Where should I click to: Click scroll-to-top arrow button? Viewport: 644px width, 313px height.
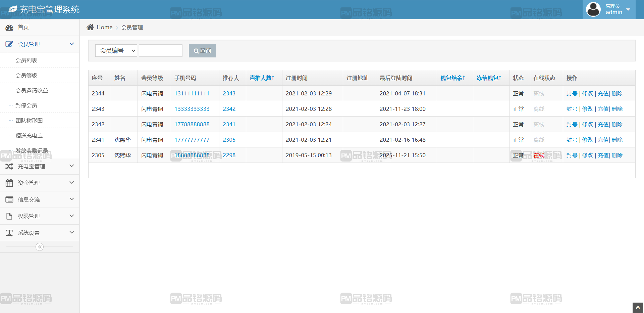pyautogui.click(x=638, y=308)
